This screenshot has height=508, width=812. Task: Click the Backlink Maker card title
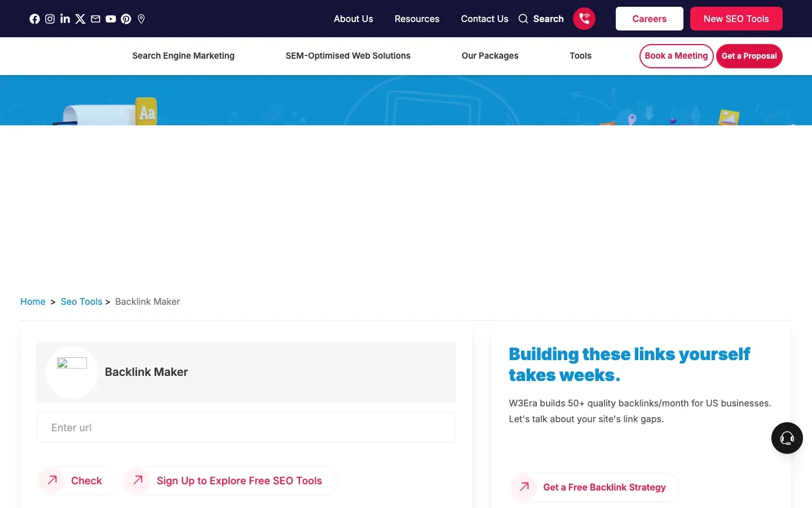pos(146,372)
